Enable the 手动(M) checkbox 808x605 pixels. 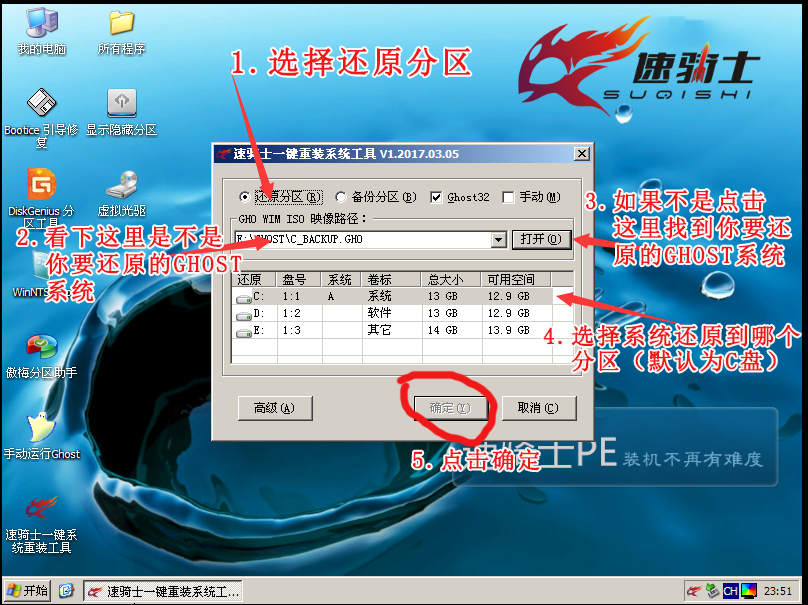[x=508, y=197]
